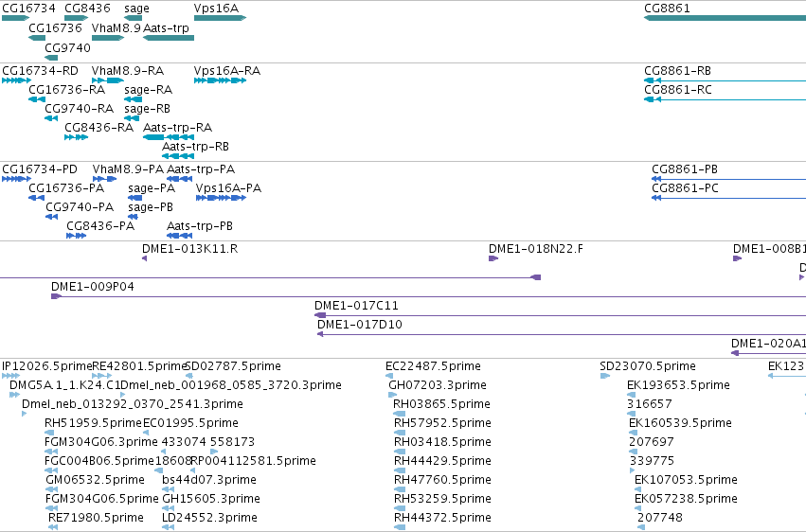Select the EK107053.5prime EST label
This screenshot has height=532, width=806.
687,481
